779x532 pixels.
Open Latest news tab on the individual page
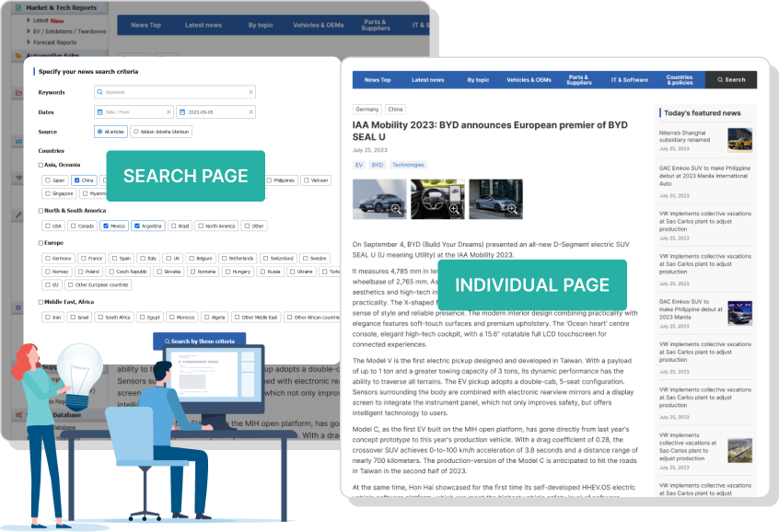click(x=428, y=80)
